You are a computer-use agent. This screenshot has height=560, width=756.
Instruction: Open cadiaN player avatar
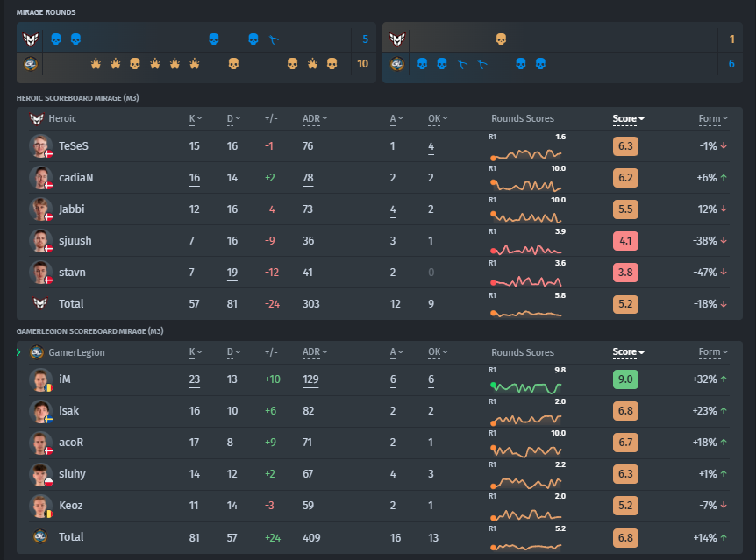[40, 177]
